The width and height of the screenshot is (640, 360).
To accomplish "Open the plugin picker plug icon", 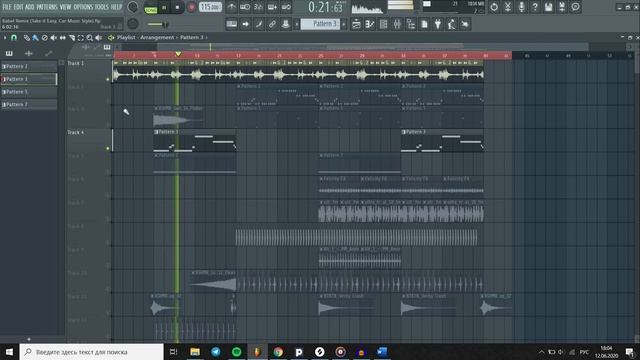I will 438,24.
